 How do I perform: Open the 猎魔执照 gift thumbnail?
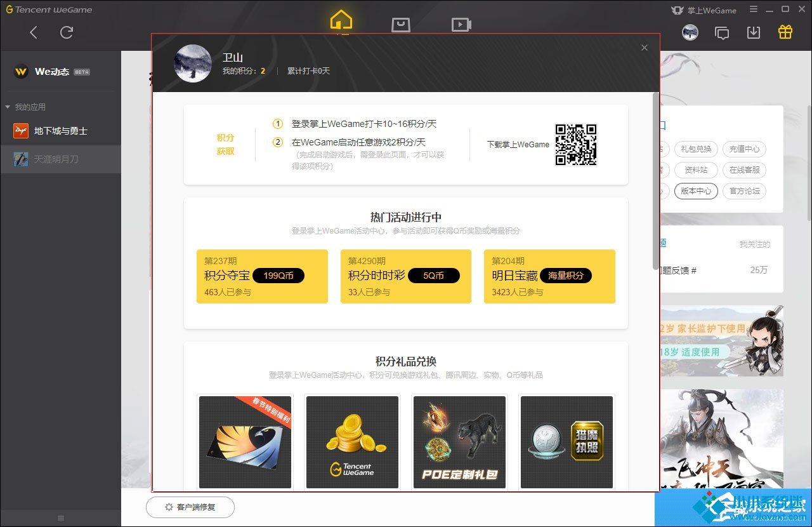coord(566,442)
